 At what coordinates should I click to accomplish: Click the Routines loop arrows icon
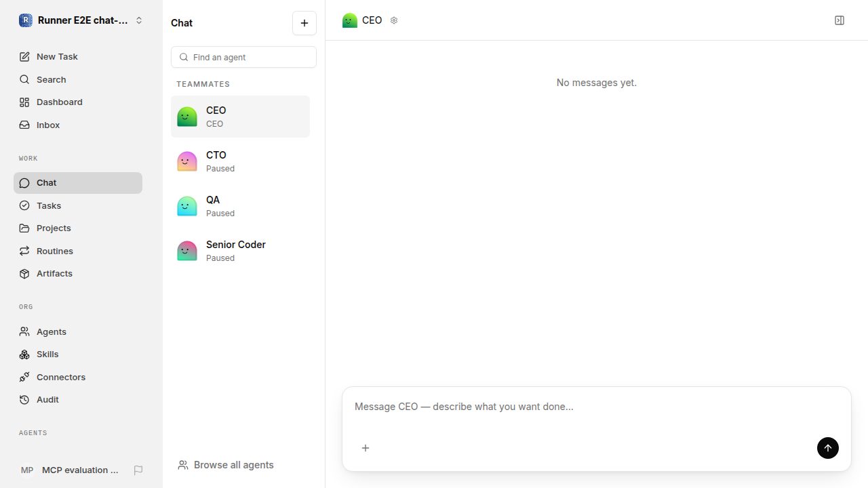(24, 251)
